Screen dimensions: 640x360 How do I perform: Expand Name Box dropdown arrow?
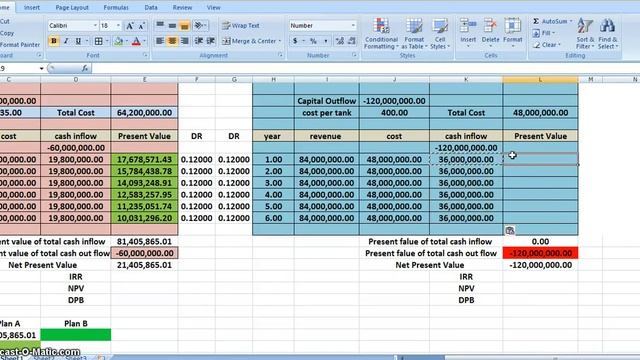42,69
